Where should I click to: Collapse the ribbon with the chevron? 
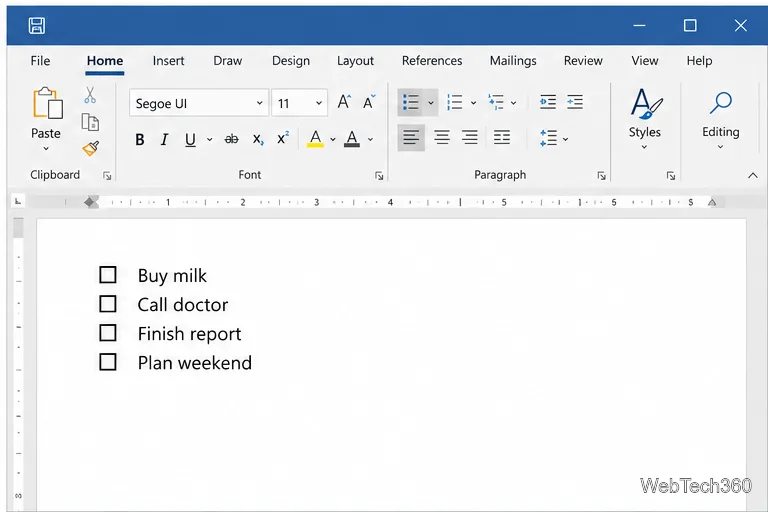click(x=753, y=175)
